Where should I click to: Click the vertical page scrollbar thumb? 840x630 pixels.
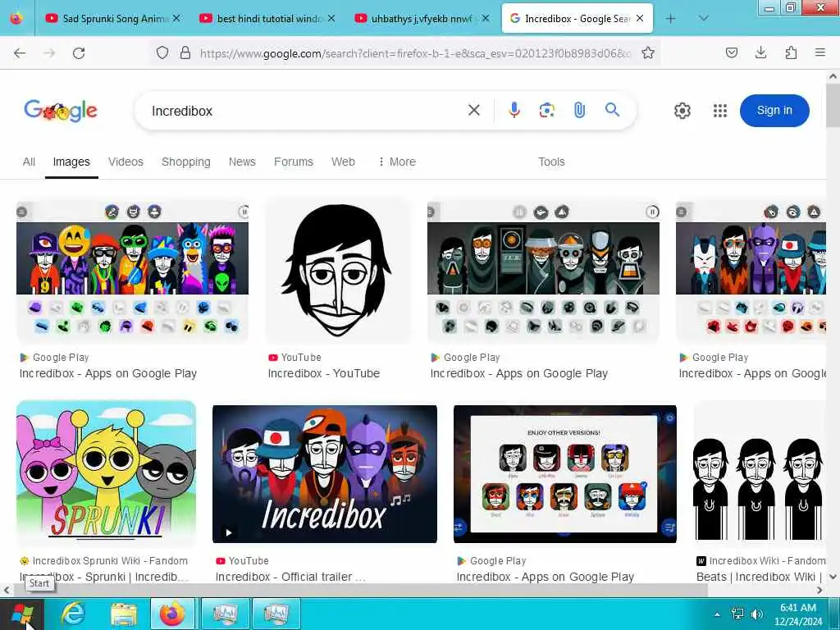(833, 106)
